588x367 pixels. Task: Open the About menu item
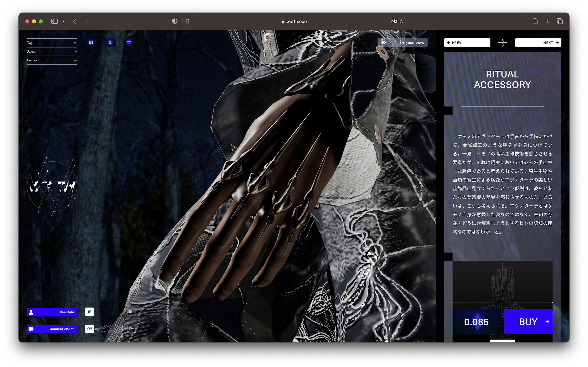(52, 51)
